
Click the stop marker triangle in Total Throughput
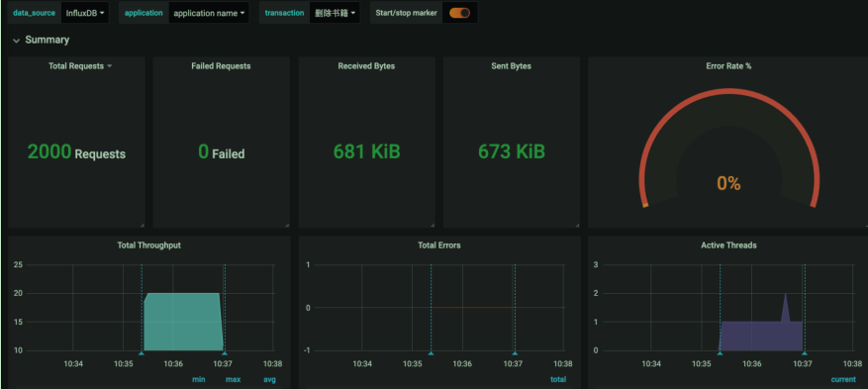pos(225,353)
